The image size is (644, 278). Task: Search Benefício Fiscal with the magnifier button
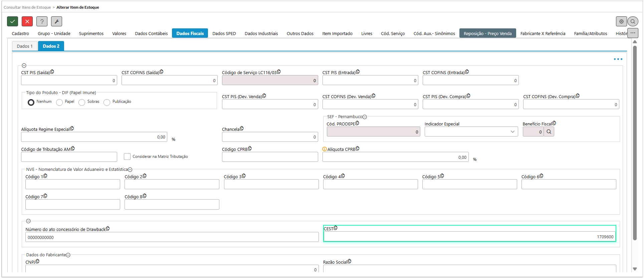pos(549,131)
